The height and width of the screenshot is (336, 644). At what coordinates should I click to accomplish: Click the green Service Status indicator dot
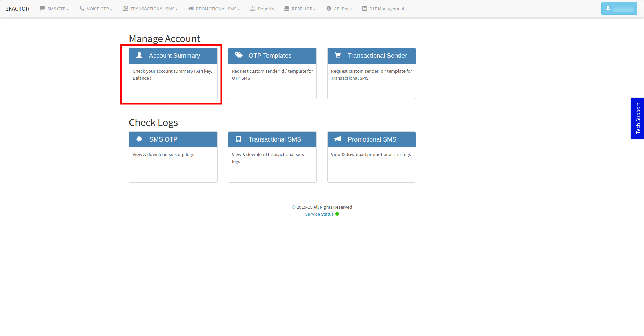pos(337,214)
